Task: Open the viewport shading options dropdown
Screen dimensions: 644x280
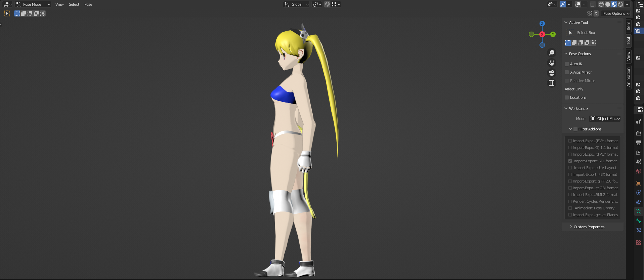Action: click(627, 4)
